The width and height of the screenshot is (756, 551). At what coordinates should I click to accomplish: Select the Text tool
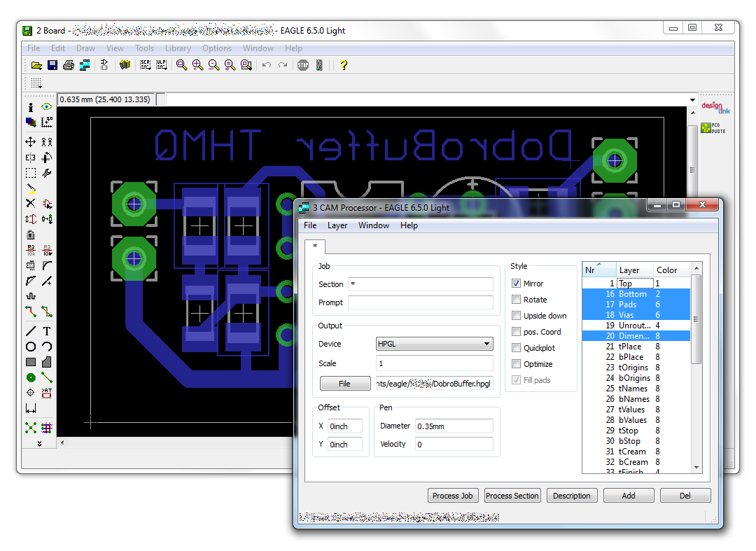pos(47,331)
